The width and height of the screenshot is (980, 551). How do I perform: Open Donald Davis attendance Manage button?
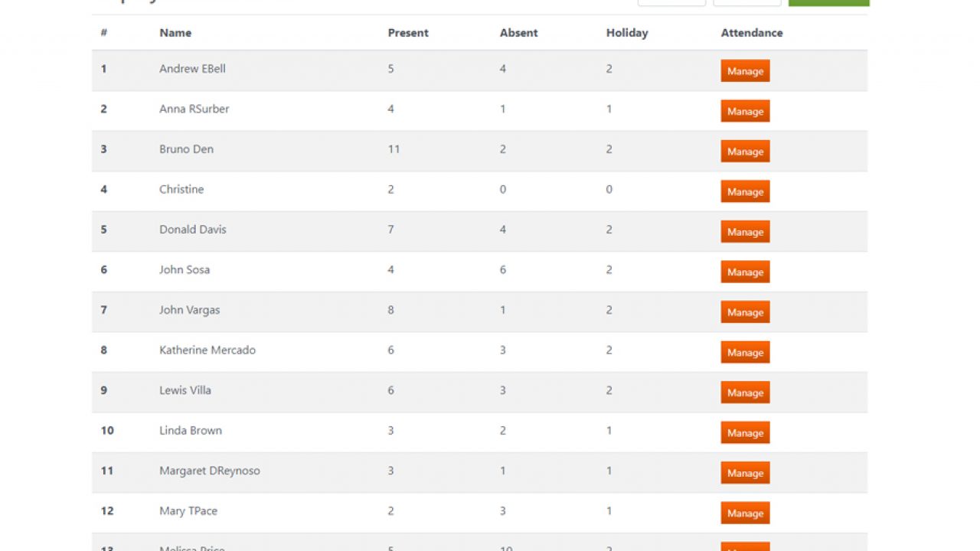pyautogui.click(x=745, y=232)
